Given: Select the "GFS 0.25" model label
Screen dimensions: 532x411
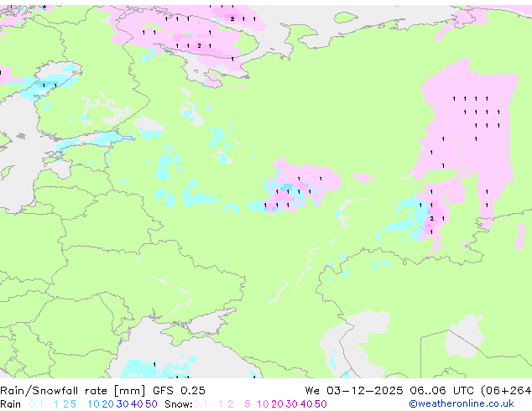Looking at the screenshot, I should point(179,391).
